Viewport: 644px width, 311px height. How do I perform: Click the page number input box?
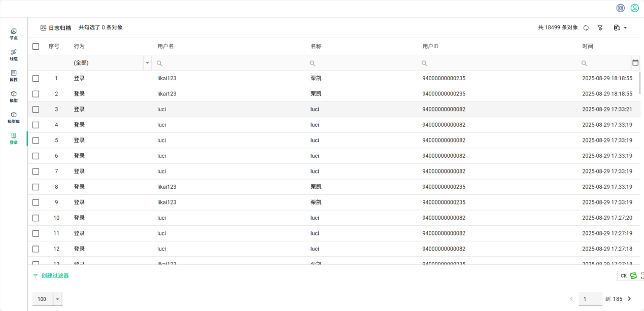[x=590, y=299]
